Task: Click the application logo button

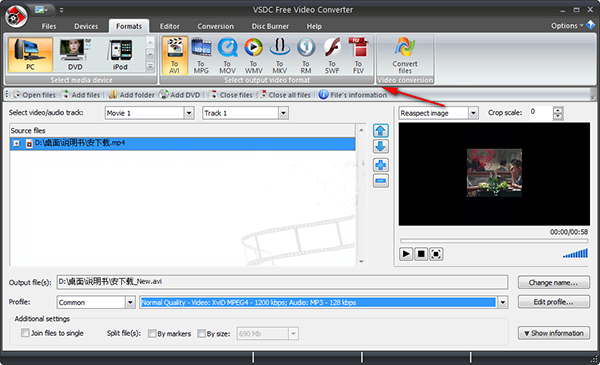Action: point(16,17)
